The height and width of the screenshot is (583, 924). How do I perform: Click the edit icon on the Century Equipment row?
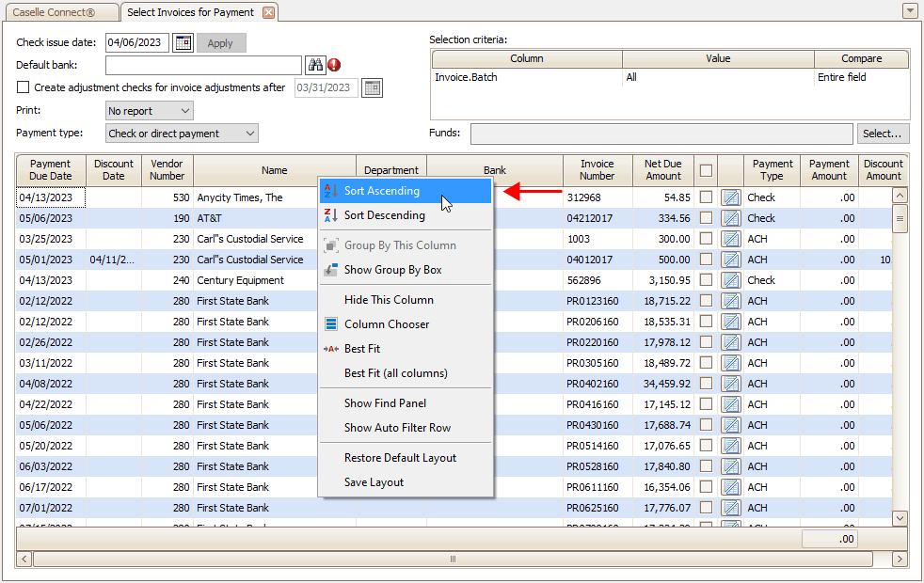point(731,280)
